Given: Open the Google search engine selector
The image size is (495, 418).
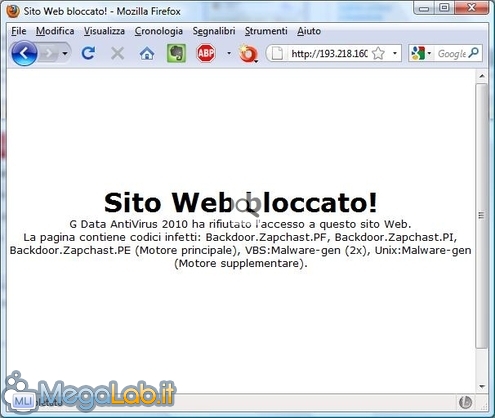Looking at the screenshot, I should tap(421, 53).
